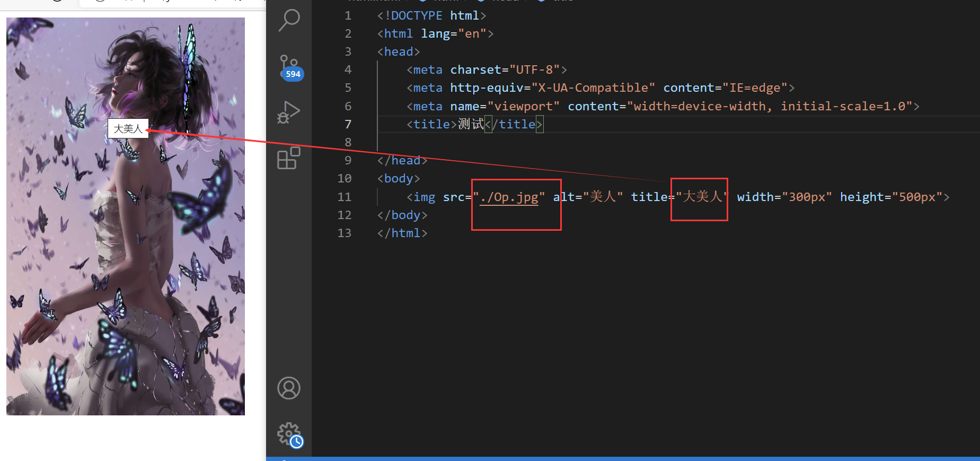980x461 pixels.
Task: Click line number 13 in the gutter
Action: pos(345,233)
